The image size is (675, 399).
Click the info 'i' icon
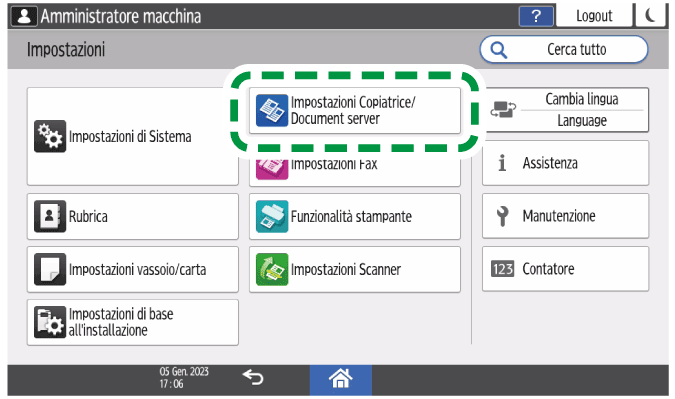coord(502,163)
